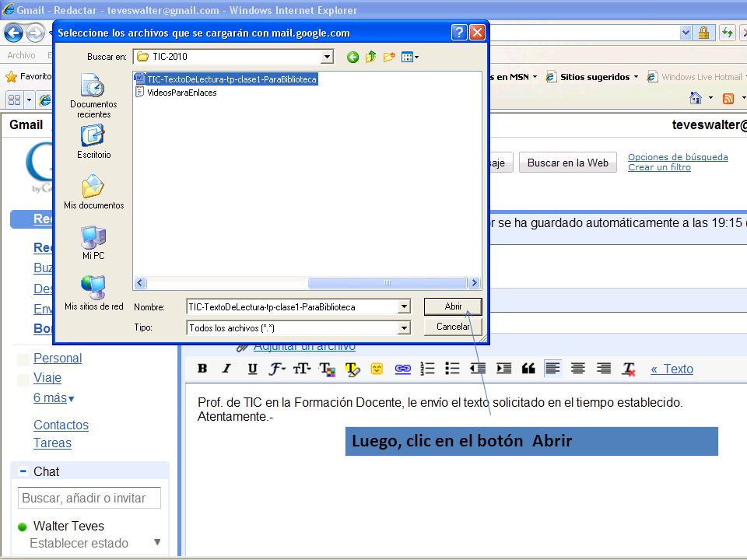747x560 pixels.
Task: Click the scroll left arrow in file list
Action: pos(139,283)
